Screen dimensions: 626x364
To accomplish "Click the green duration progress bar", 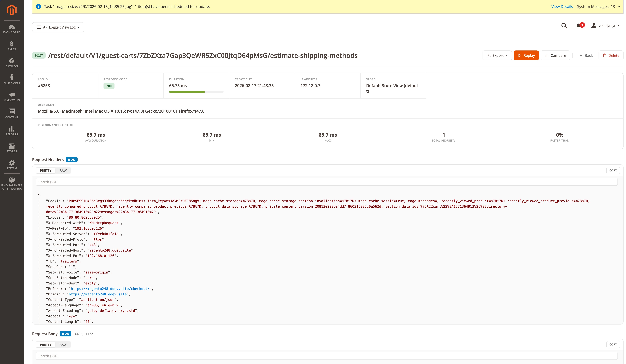I will [x=187, y=92].
